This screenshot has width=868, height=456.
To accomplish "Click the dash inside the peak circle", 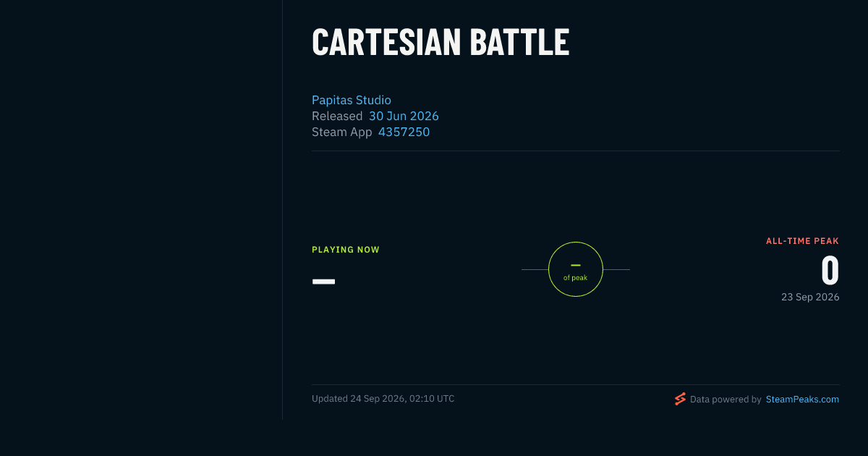I will tap(576, 266).
